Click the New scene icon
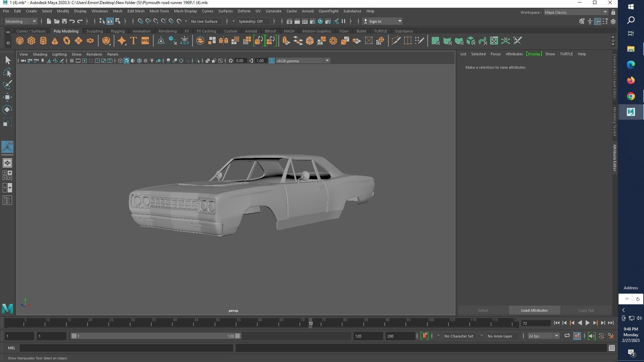This screenshot has width=644, height=362. tap(49, 21)
